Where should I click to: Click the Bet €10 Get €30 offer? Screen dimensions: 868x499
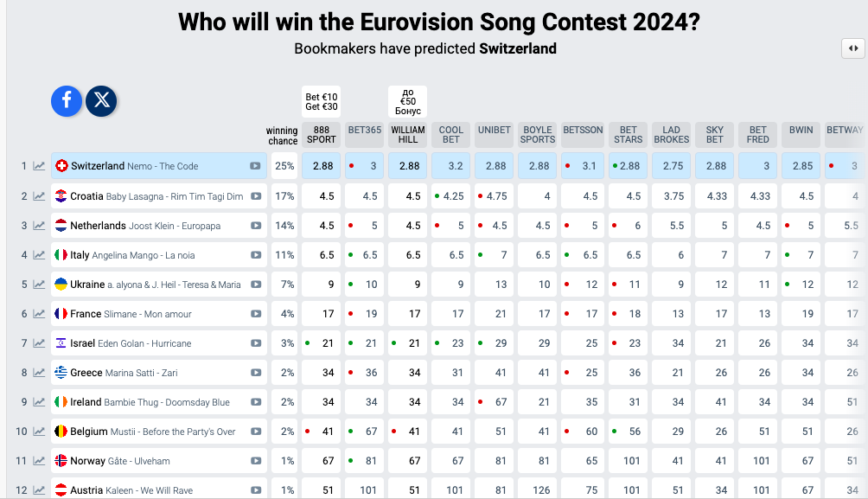coord(322,102)
